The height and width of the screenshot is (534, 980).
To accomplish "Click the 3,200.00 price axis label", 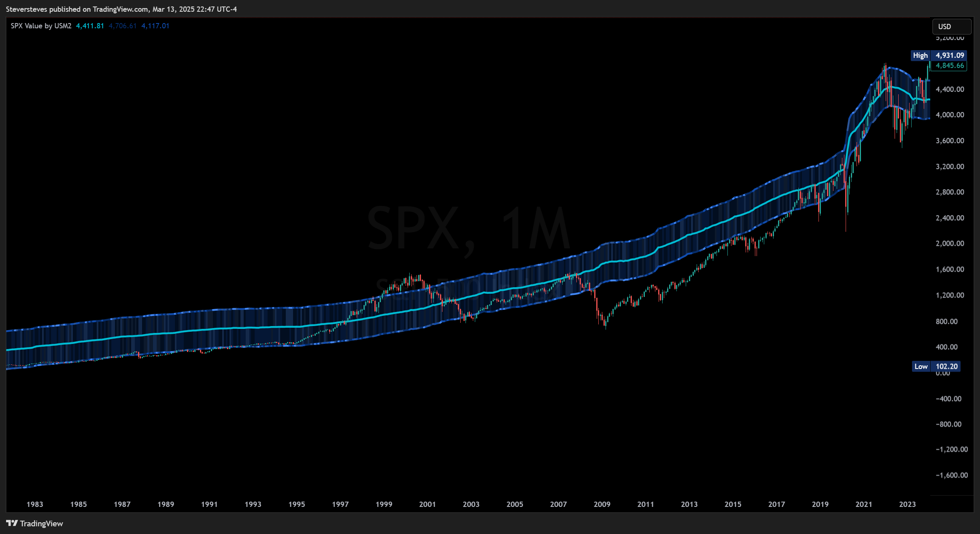I will (950, 167).
